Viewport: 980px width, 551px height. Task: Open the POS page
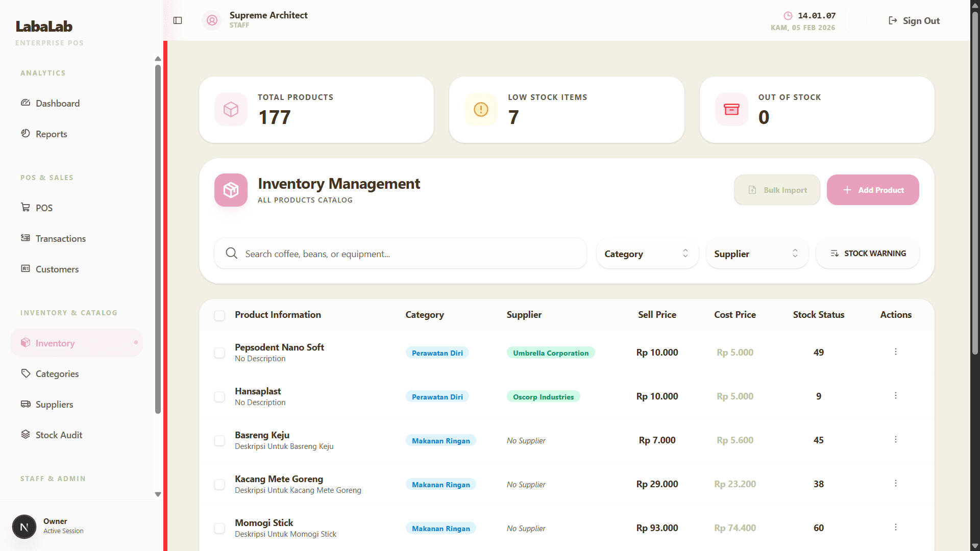[77, 208]
